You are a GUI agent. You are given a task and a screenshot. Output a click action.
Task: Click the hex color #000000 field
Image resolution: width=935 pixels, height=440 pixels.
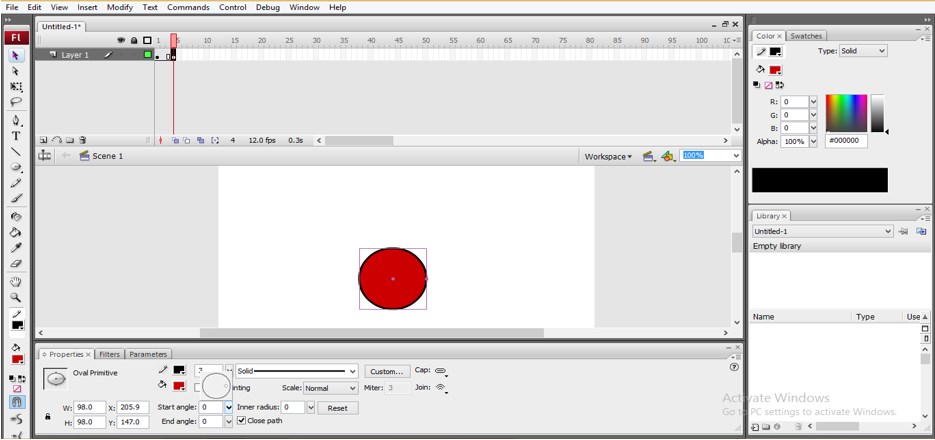coord(847,141)
